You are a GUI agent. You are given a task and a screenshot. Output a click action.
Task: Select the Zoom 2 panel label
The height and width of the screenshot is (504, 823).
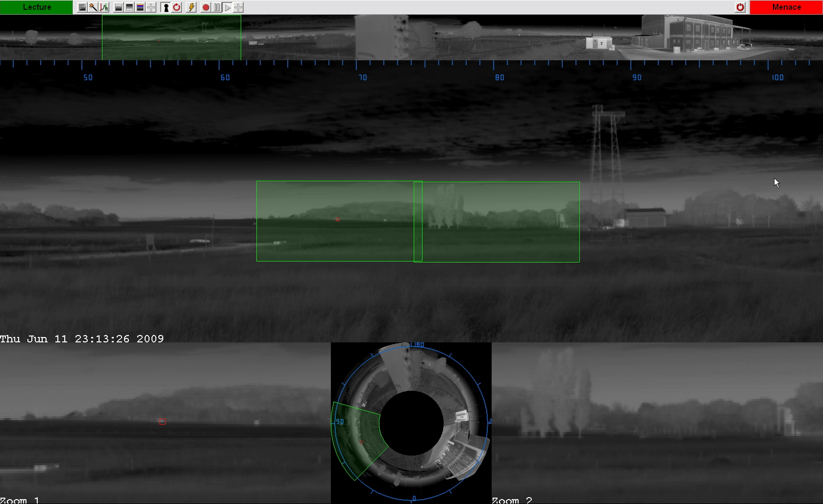512,500
